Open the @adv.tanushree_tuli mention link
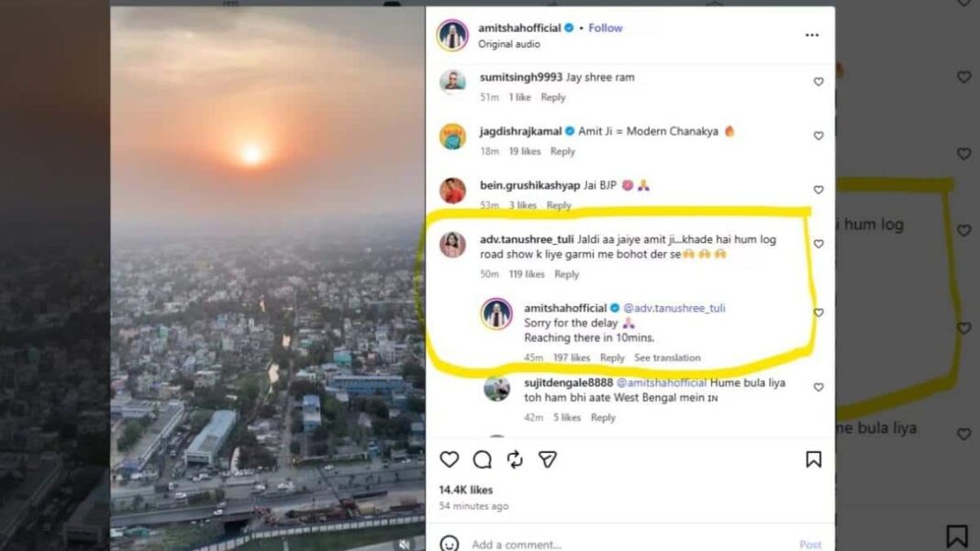Viewport: 980px width, 551px height. click(674, 308)
